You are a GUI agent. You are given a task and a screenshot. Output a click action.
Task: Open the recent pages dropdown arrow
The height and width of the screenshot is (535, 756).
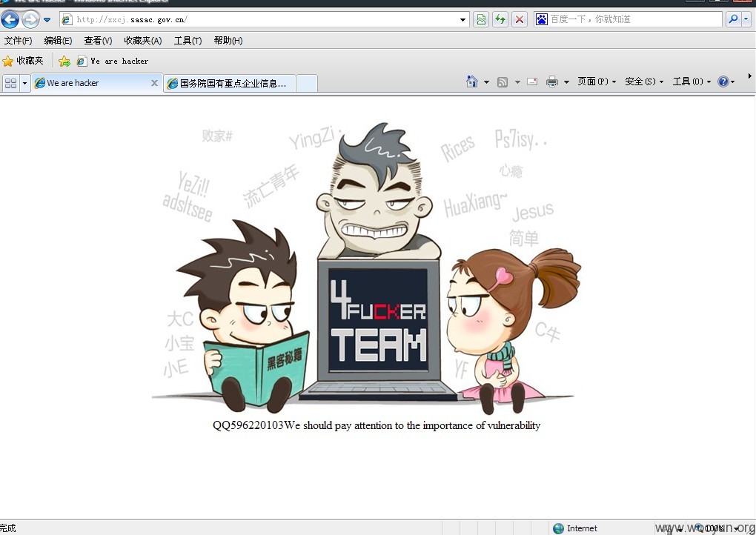point(47,20)
